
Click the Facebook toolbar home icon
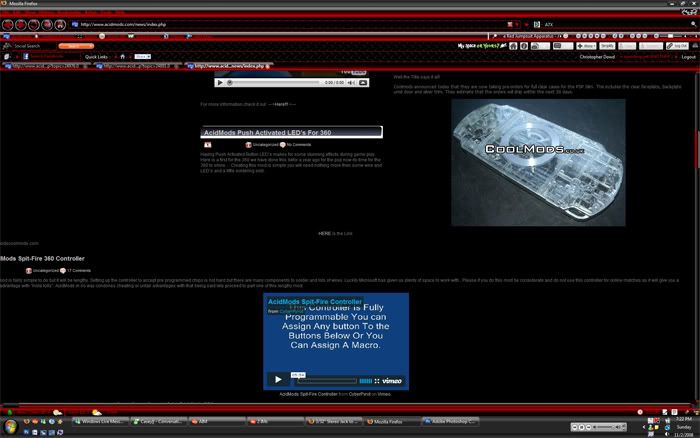click(x=122, y=57)
